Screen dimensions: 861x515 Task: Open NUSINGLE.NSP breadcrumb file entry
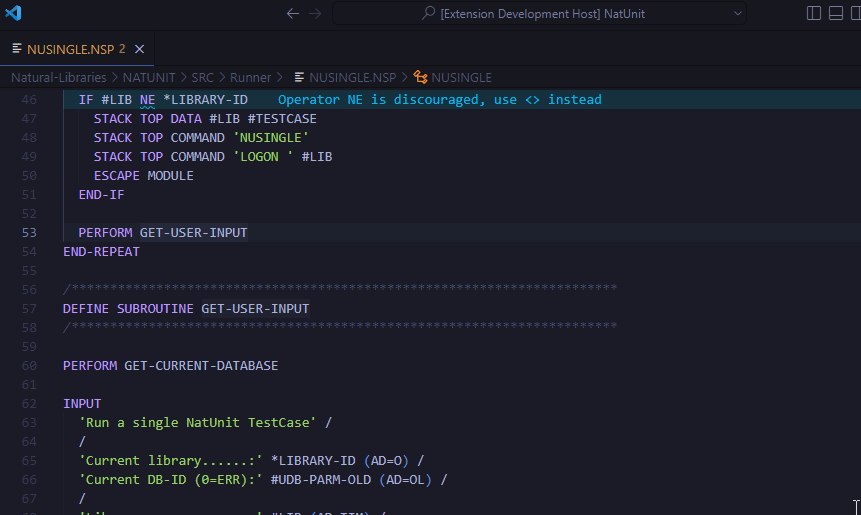pos(353,77)
